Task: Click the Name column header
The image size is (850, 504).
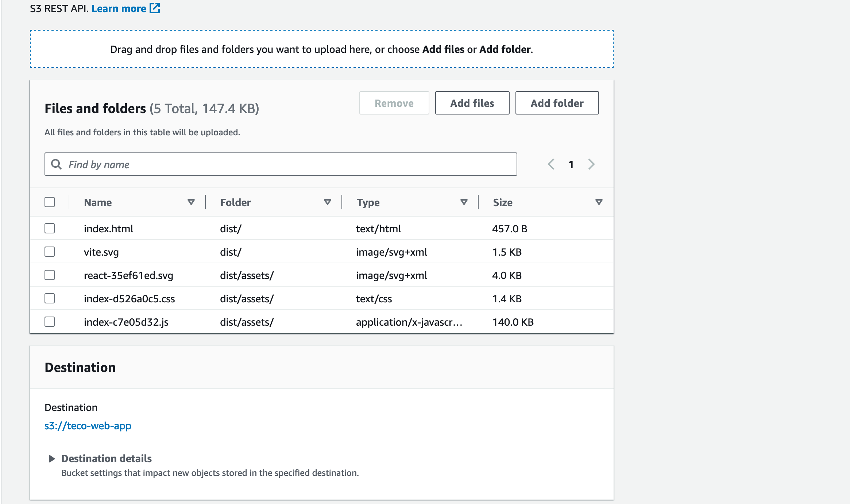Action: [98, 202]
